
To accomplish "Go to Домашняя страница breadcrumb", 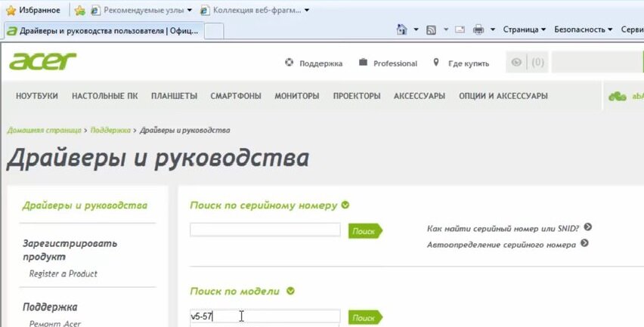I will [44, 130].
